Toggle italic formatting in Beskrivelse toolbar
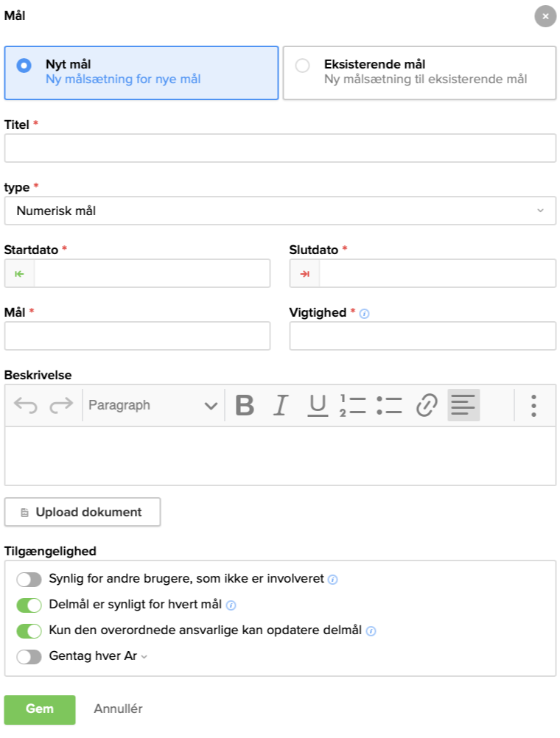The width and height of the screenshot is (560, 738). click(x=281, y=405)
